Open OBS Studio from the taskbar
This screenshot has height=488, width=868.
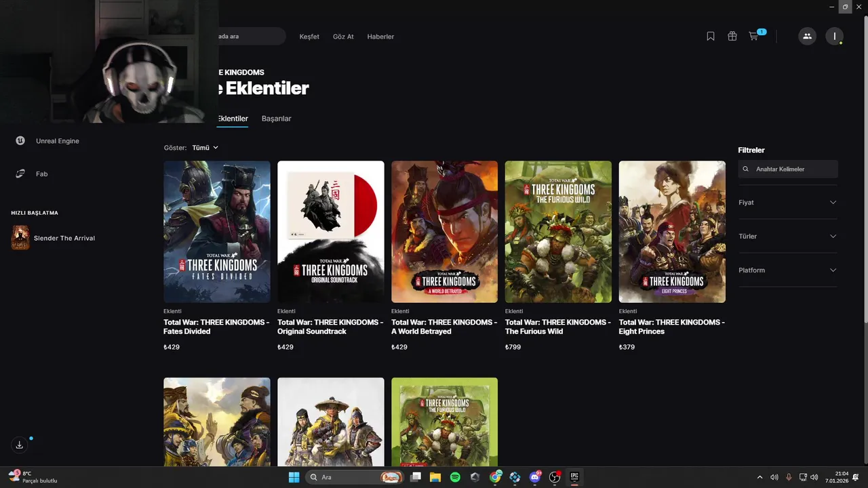coord(555,477)
